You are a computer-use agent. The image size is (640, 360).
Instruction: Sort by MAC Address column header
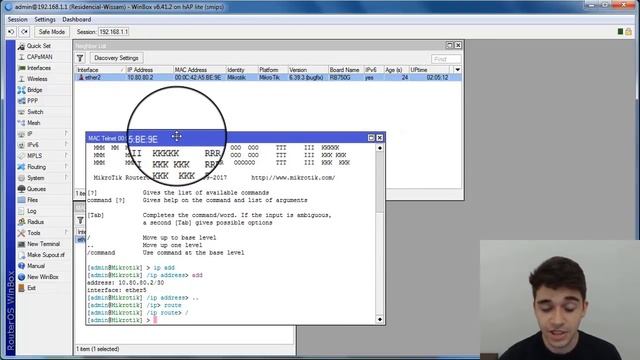(200, 70)
